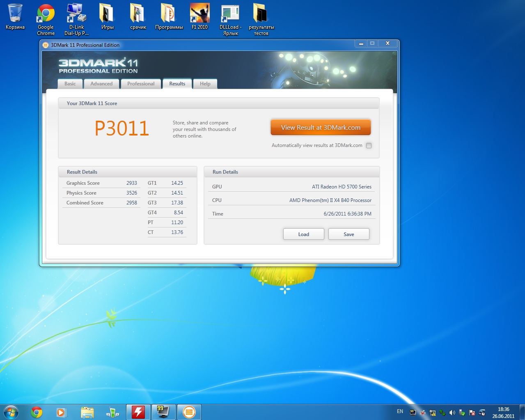Open the Help tab
525x420 pixels.
(205, 84)
